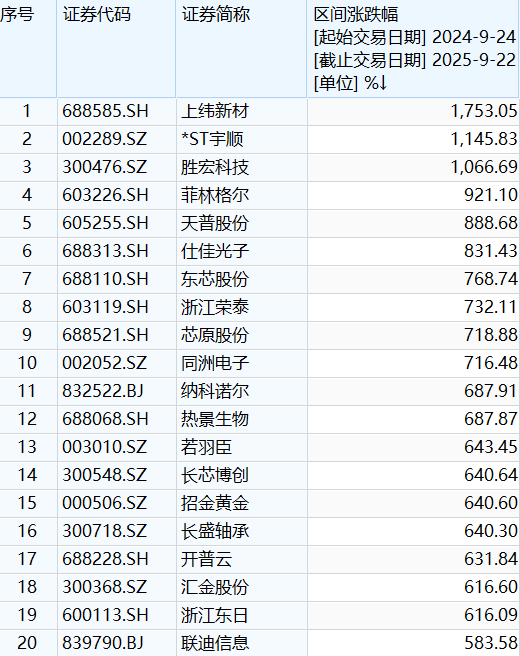Select stock code 688313.SH
This screenshot has width=520, height=656.
[x=105, y=251]
